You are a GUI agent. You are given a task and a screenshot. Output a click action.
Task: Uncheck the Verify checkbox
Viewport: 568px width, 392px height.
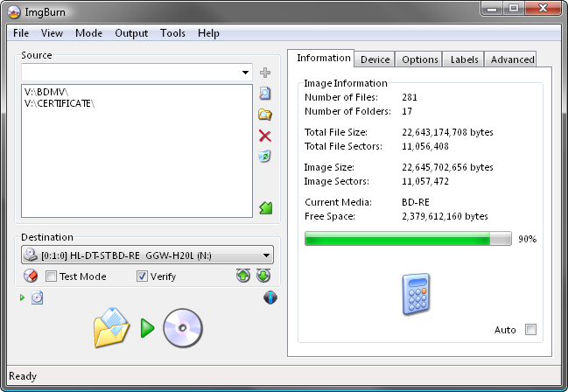tap(142, 276)
